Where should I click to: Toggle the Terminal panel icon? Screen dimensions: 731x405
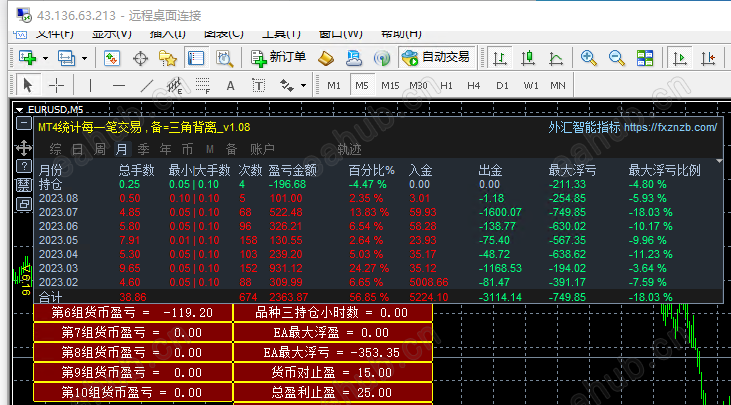pos(195,58)
